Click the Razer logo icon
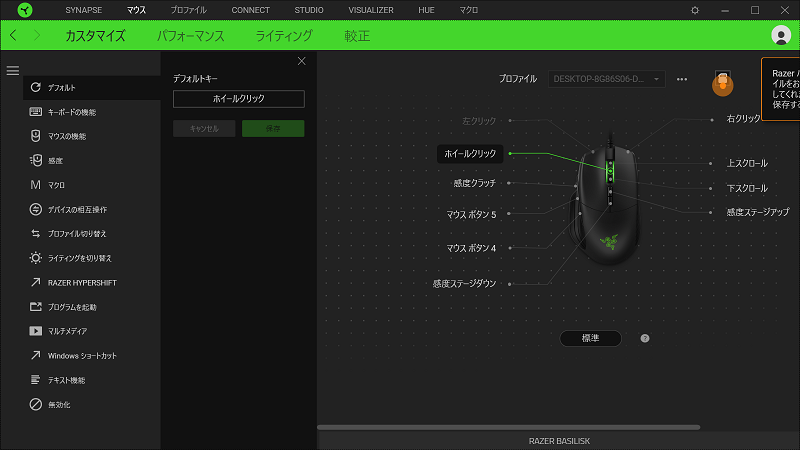800x450 pixels. [x=24, y=10]
